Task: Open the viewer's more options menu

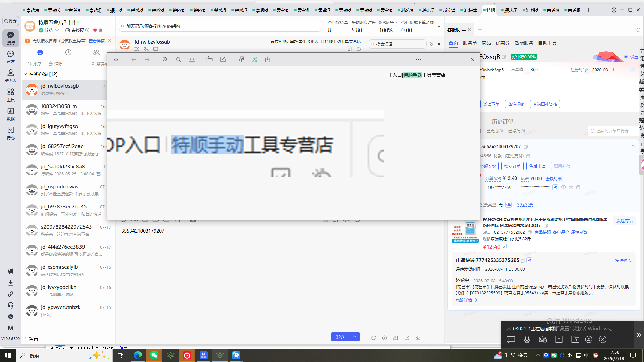Action: point(418,59)
